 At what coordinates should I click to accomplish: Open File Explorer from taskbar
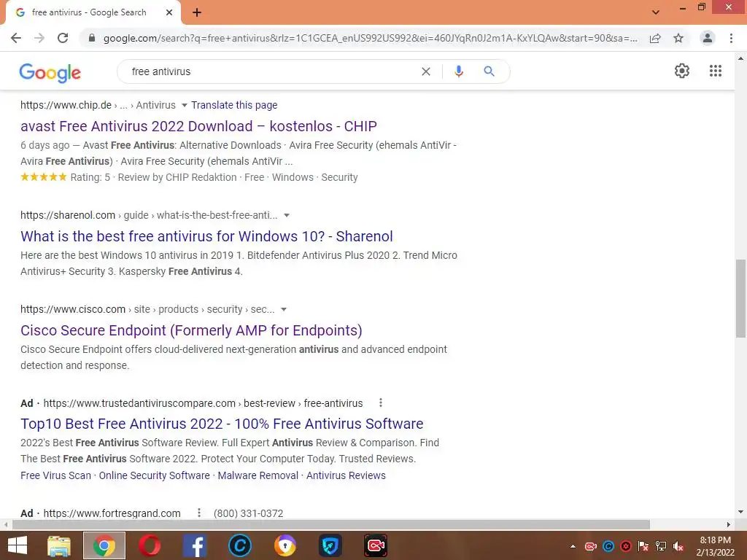pos(59,545)
